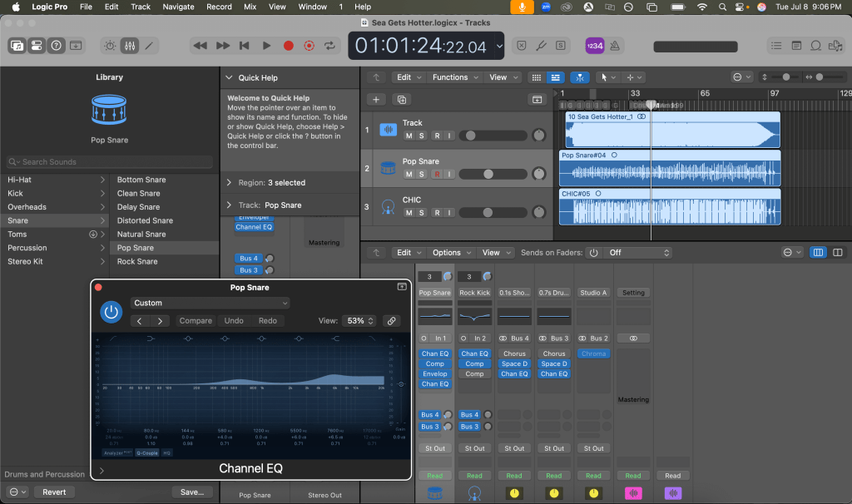Toggle the Metronome button
Viewport: 852px width, 504px height.
[615, 46]
